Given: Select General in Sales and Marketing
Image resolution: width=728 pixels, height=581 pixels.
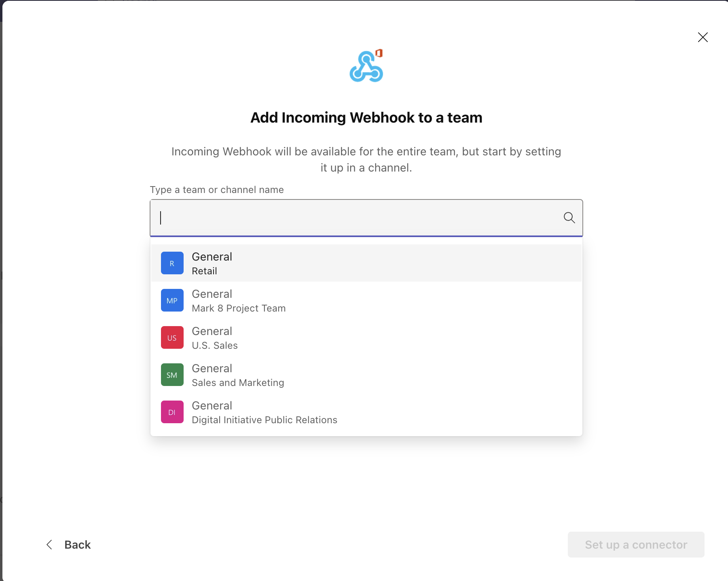Looking at the screenshot, I should (366, 375).
